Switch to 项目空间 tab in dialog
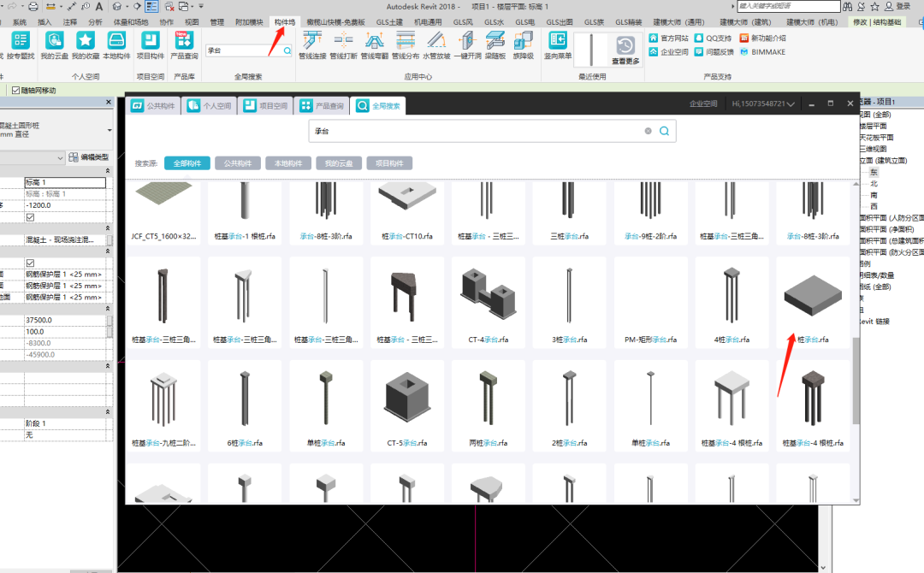 (x=266, y=105)
